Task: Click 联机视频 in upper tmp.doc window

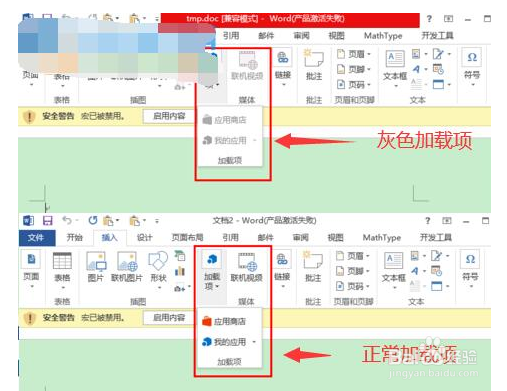Action: click(x=247, y=66)
